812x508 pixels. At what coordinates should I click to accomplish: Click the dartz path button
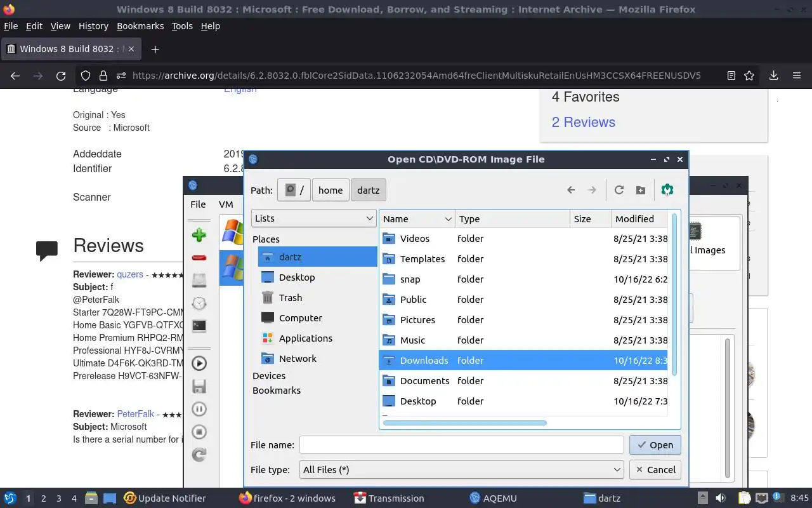point(369,190)
